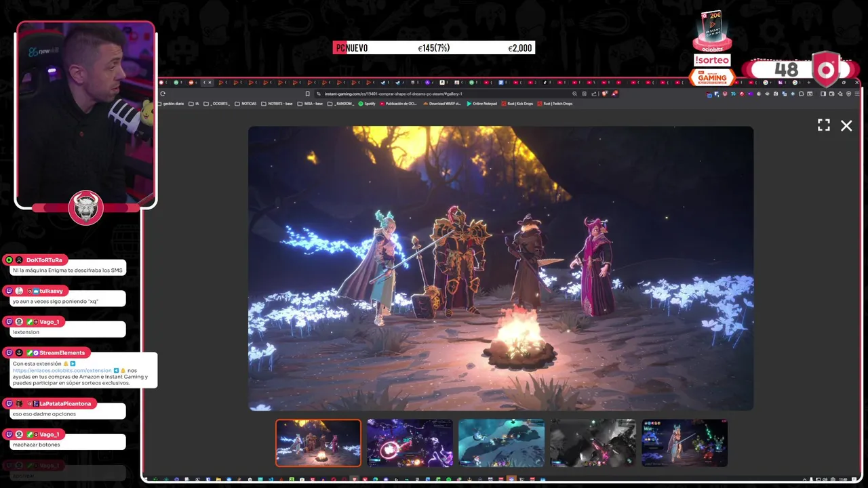Open a new browser tab with plus
This screenshot has width=868, height=488.
click(x=808, y=83)
